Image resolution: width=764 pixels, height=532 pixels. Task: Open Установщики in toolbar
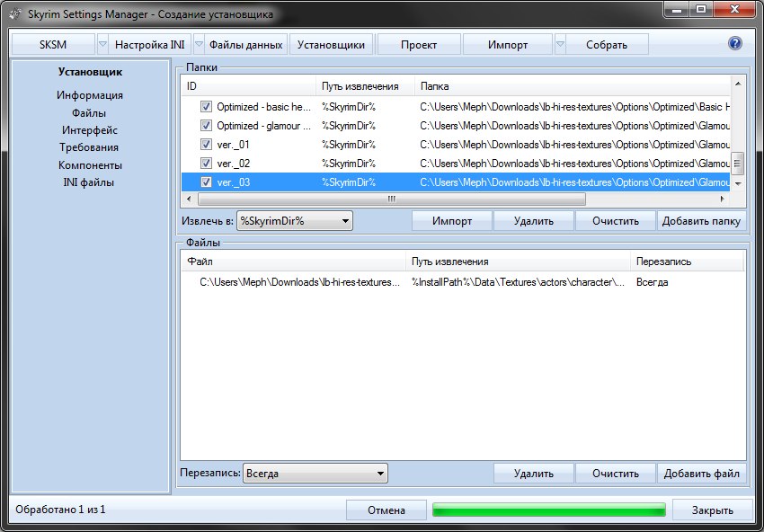332,44
